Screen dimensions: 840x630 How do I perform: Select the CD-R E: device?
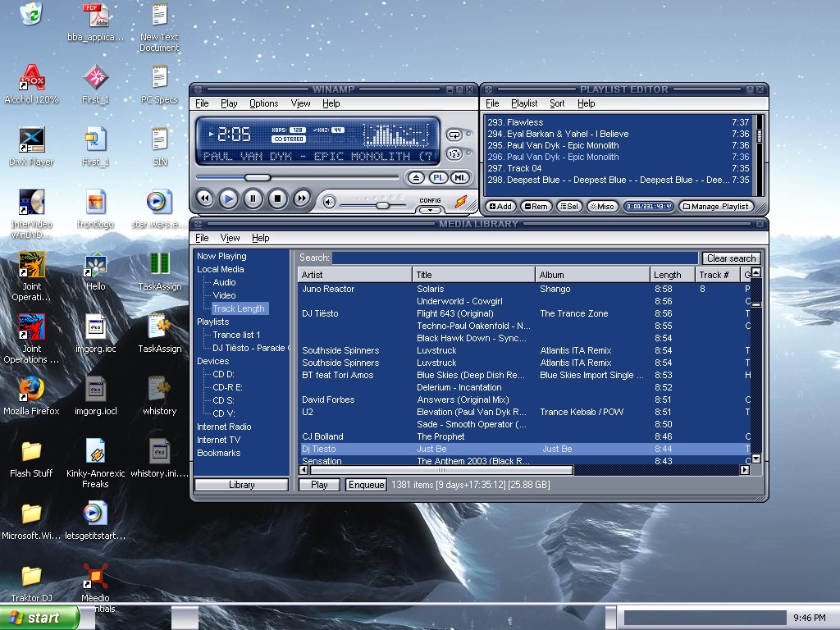(227, 387)
